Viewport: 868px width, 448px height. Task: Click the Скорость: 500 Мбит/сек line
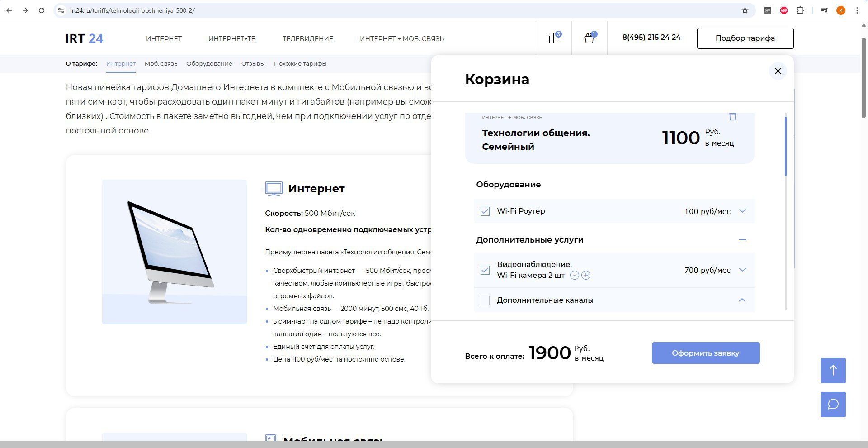pos(310,213)
